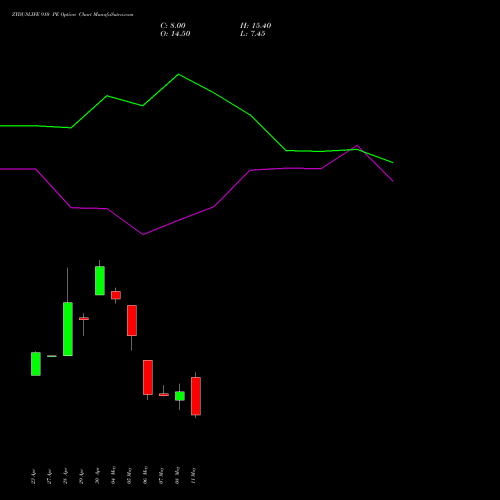This screenshot has height=500, width=500.
Task: Click the 05 May date label
Action: coord(129,475)
